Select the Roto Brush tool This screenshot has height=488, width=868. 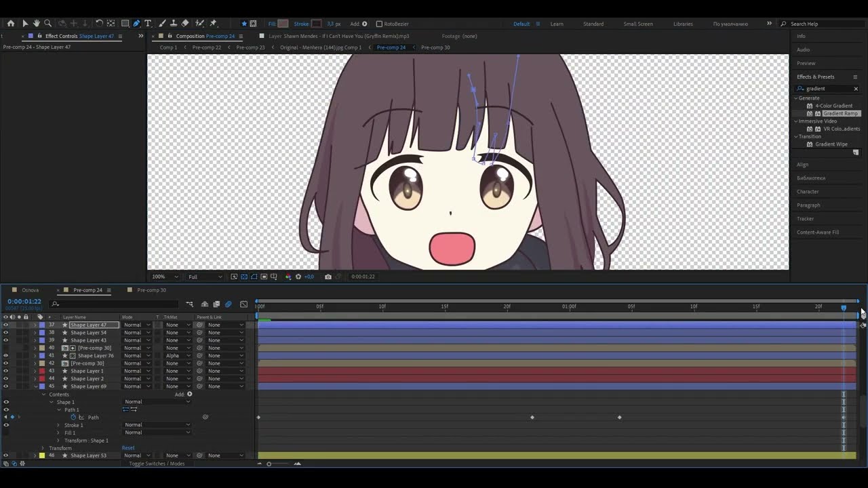click(200, 23)
